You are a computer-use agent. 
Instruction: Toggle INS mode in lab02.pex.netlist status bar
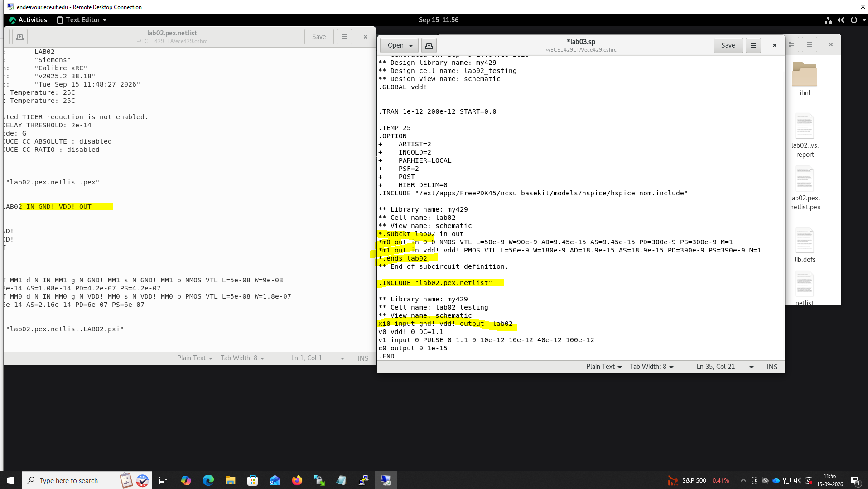[x=363, y=358]
